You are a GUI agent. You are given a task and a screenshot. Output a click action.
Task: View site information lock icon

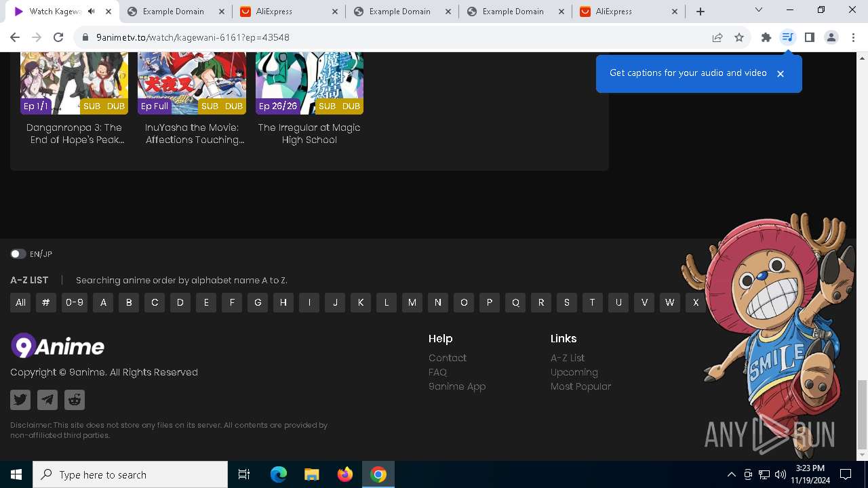click(x=85, y=37)
